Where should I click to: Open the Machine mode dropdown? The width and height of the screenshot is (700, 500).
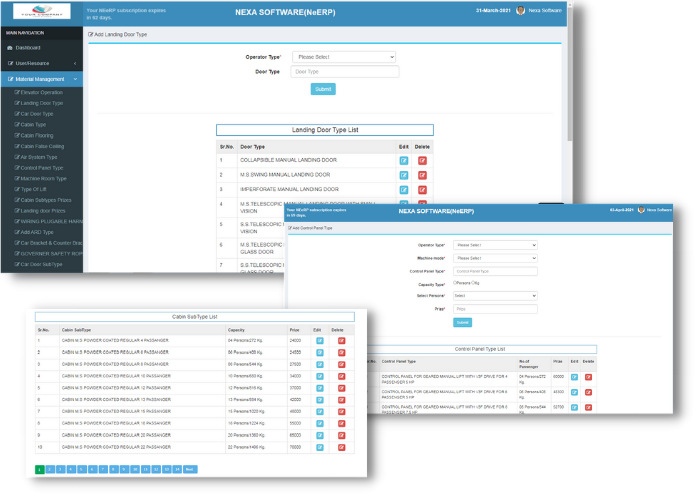click(x=495, y=258)
